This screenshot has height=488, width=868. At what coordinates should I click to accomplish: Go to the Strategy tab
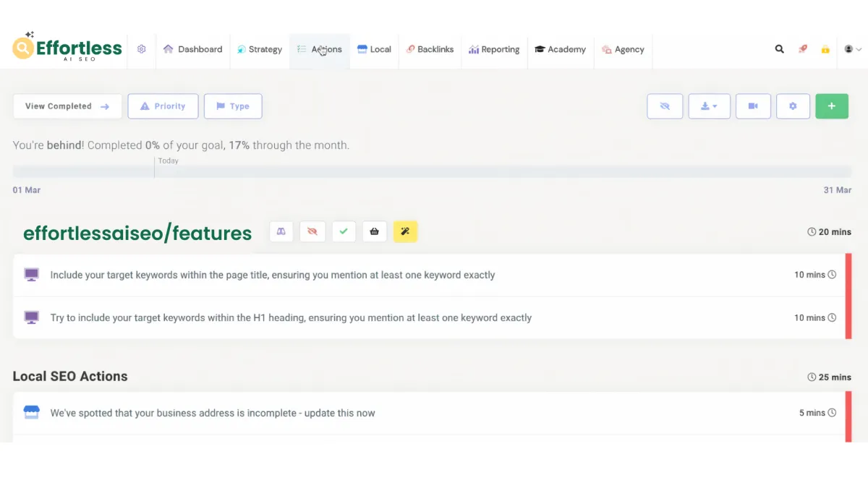click(x=260, y=49)
